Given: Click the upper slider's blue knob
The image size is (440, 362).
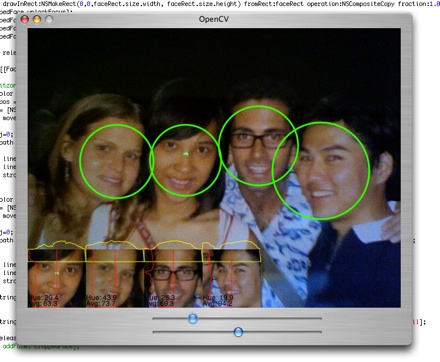Looking at the screenshot, I should pos(193,318).
